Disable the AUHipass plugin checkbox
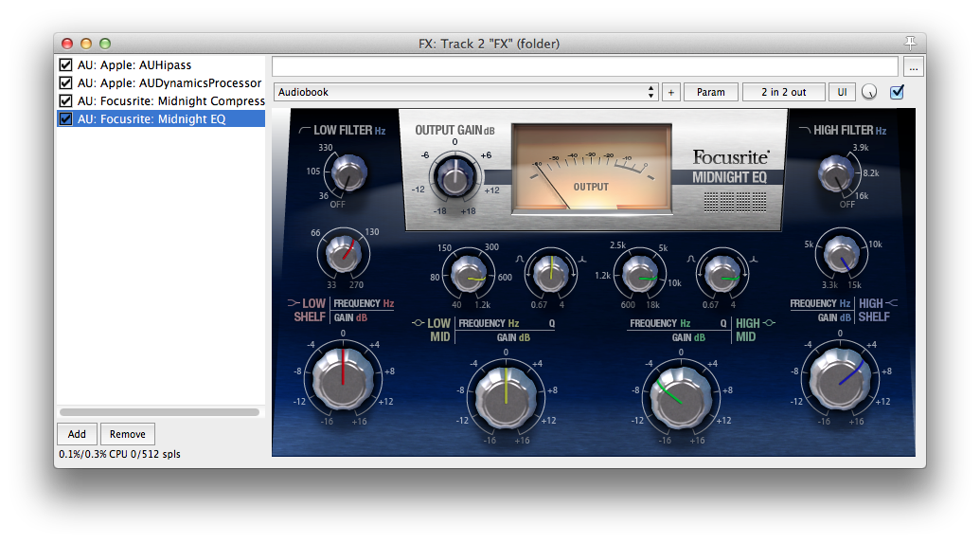Viewport: 980px width, 543px height. [x=65, y=65]
